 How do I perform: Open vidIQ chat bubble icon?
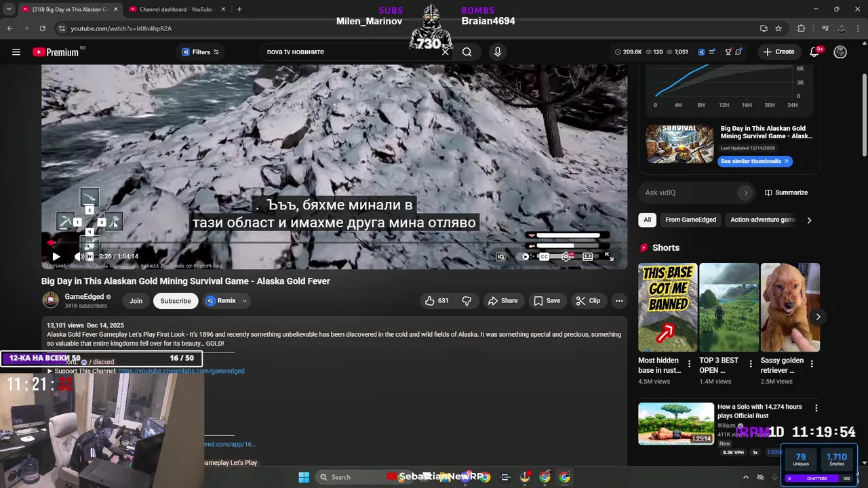point(738,52)
